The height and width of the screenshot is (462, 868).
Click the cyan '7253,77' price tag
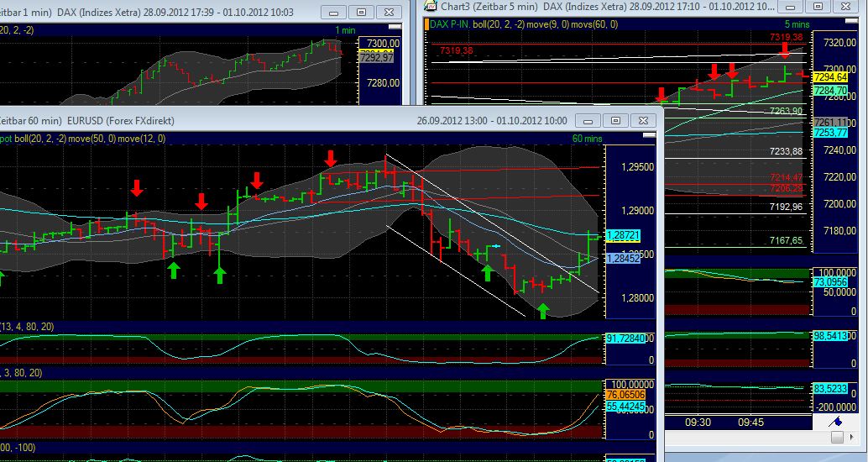pos(830,133)
